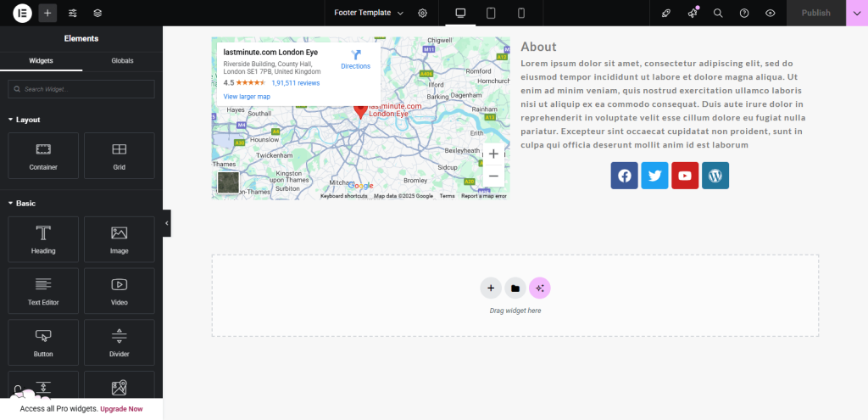This screenshot has width=868, height=420.
Task: Switch to Desktop responsive view
Action: (x=460, y=13)
